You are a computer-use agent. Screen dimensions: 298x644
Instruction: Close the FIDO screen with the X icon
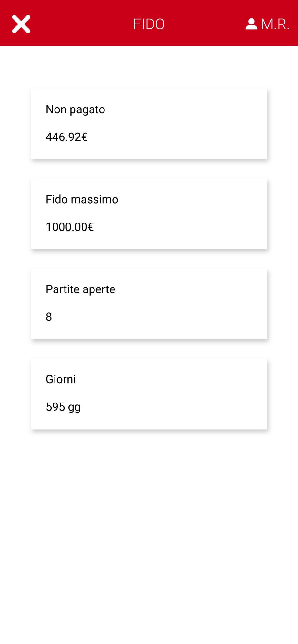(21, 24)
